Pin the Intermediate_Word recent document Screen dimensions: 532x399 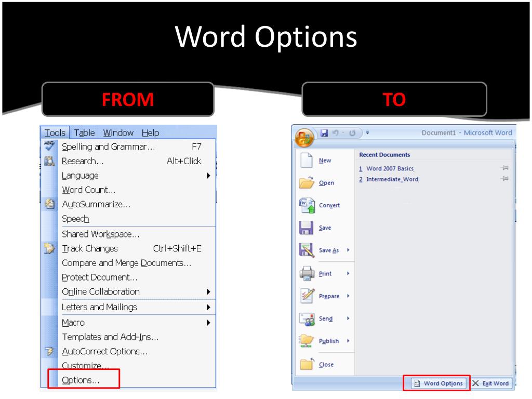[x=505, y=179]
